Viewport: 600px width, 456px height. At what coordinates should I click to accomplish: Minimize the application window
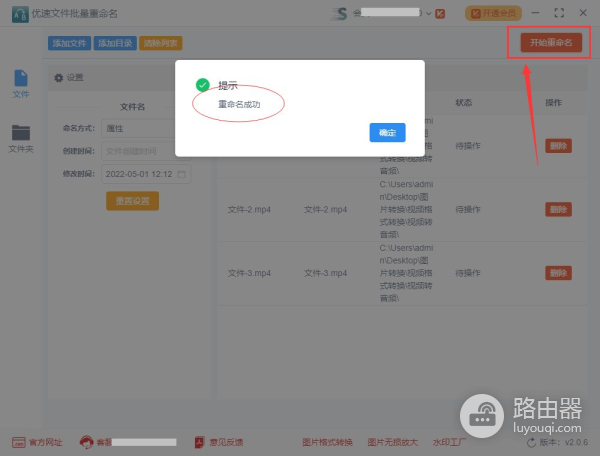pos(535,13)
